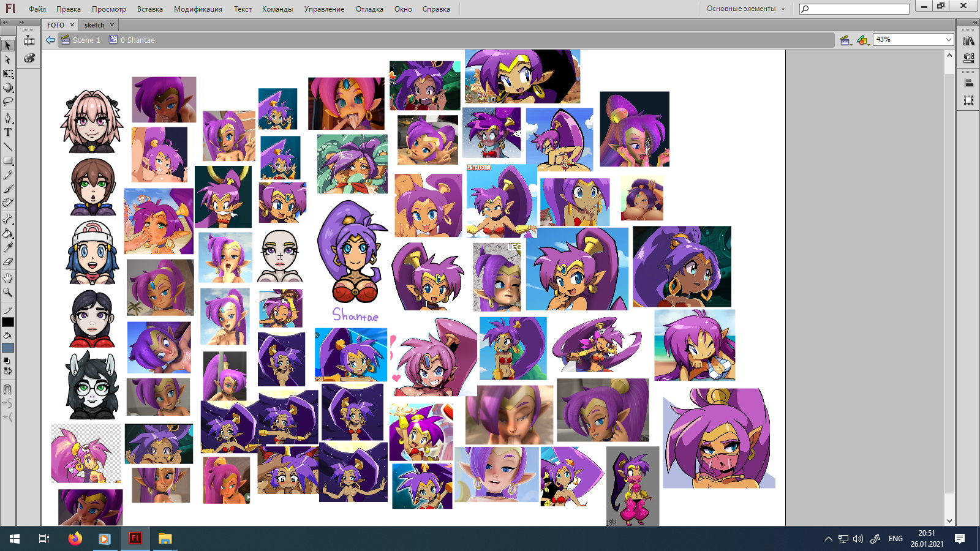The height and width of the screenshot is (551, 980).
Task: Open the Transform panel icon
Action: [x=968, y=100]
